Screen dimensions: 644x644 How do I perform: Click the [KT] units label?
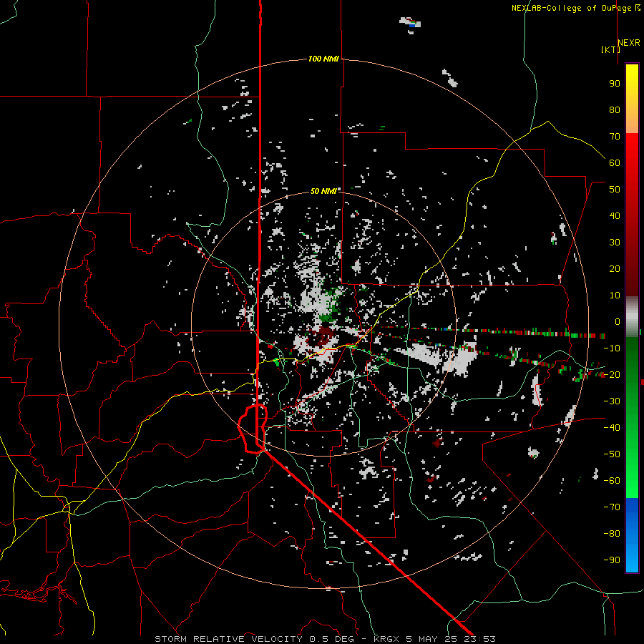tap(610, 49)
